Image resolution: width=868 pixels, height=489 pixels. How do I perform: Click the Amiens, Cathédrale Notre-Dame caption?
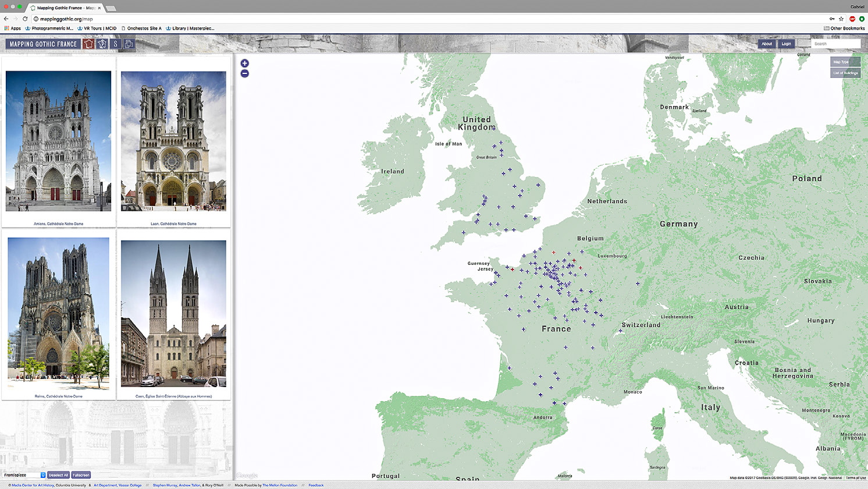point(58,224)
